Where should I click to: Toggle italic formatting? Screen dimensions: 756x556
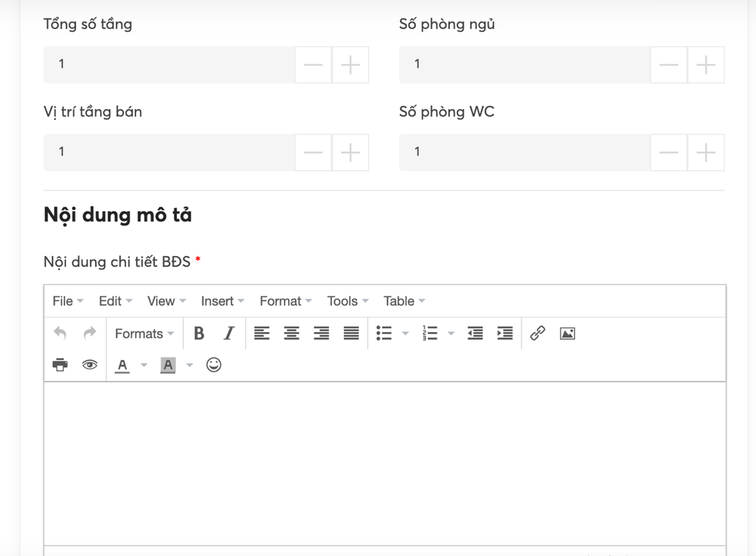tap(229, 333)
